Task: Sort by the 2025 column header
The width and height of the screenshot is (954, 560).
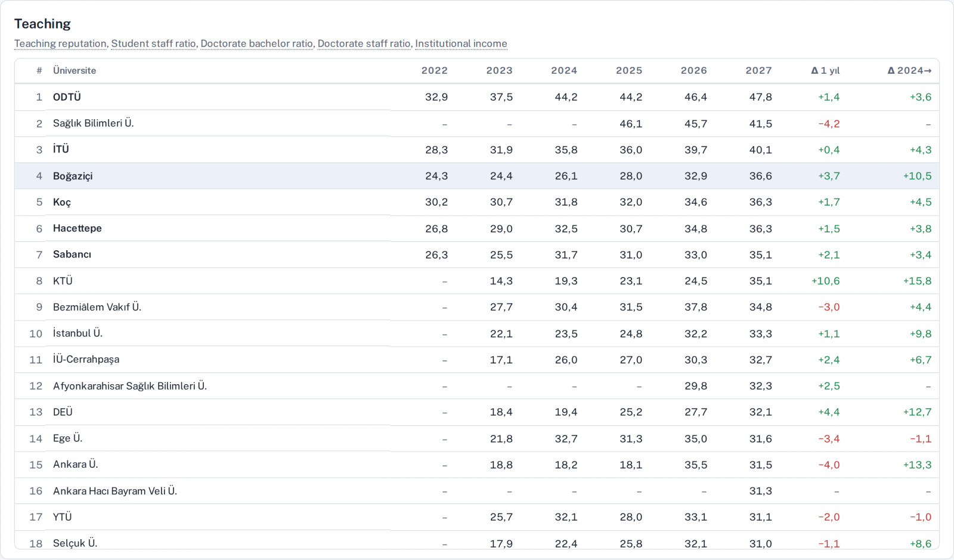Action: (629, 70)
